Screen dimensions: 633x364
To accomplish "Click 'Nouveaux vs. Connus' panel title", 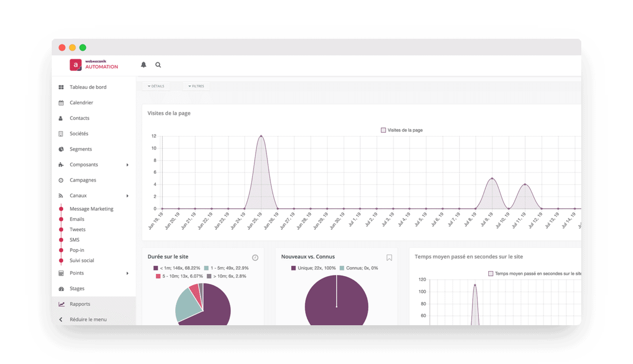I will point(308,256).
